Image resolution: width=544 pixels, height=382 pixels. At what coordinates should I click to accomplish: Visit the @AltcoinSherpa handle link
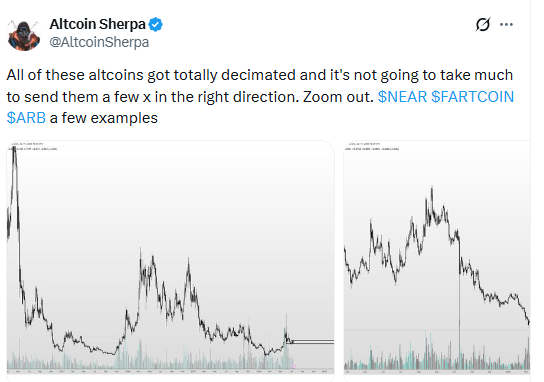(x=99, y=42)
